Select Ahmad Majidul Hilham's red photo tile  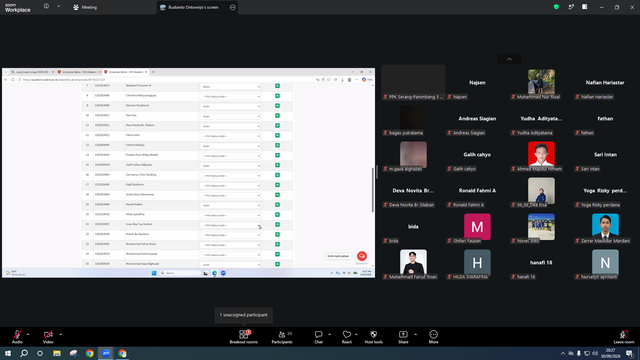coord(541,154)
